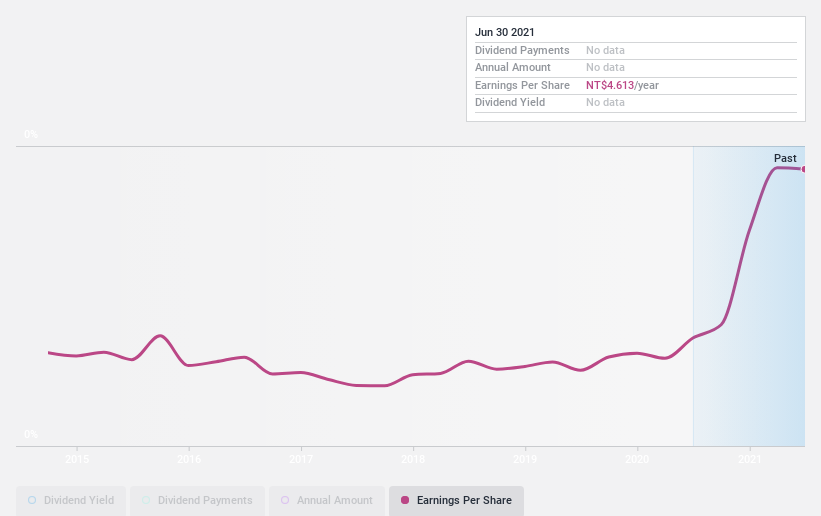821x516 pixels.
Task: Click the 2020 axis label
Action: [x=637, y=459]
